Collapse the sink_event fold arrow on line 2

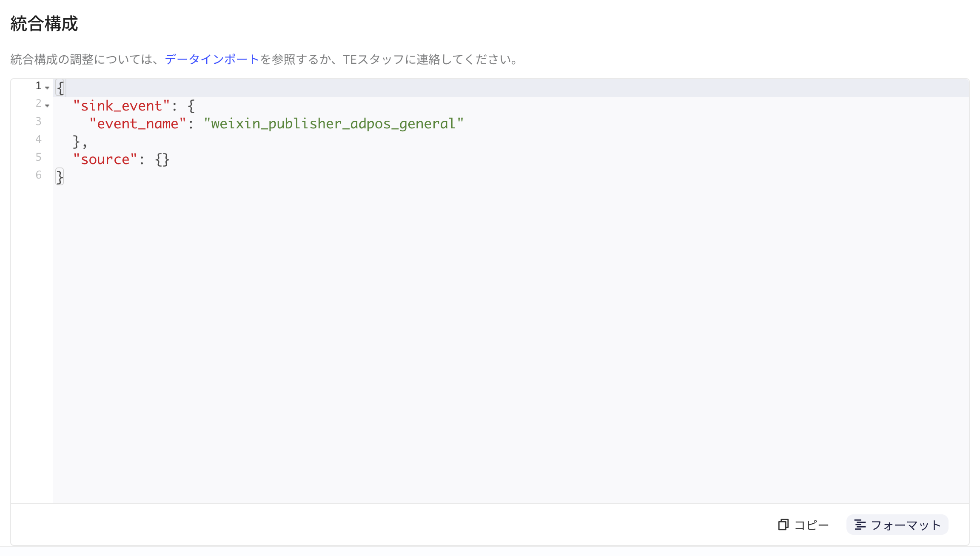(x=47, y=105)
